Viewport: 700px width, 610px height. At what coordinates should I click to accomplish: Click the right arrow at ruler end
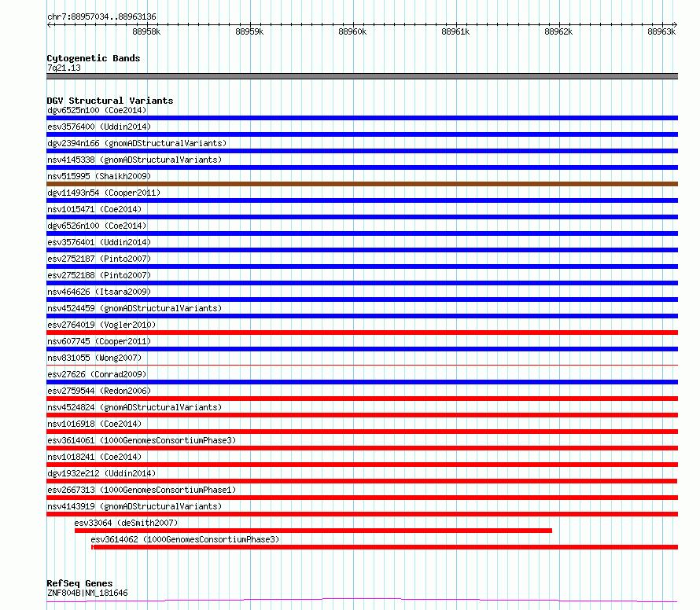pyautogui.click(x=676, y=25)
